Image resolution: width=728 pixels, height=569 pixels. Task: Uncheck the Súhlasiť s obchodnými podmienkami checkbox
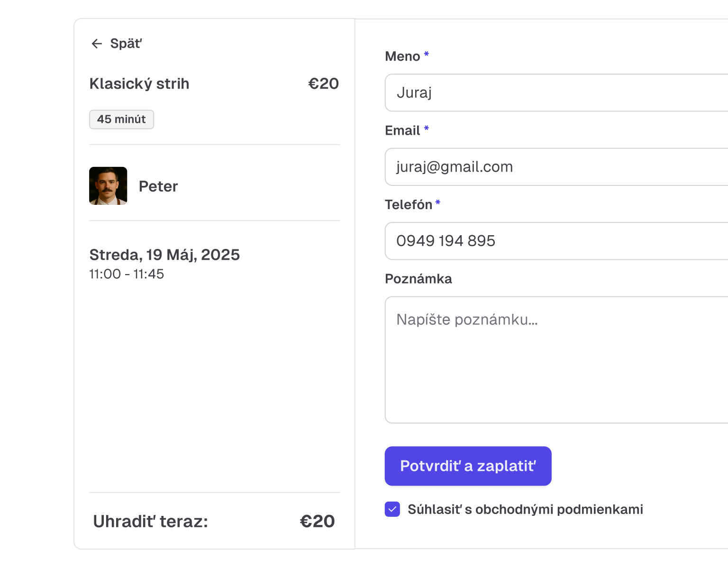[392, 509]
